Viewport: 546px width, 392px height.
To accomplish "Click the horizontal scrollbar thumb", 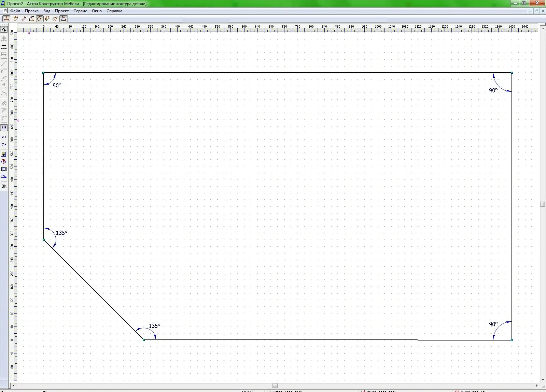I will 275,386.
